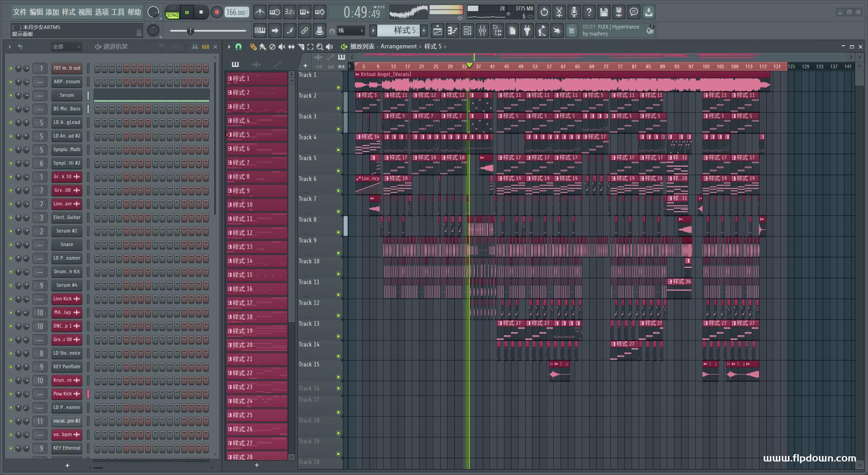Click the song position slider handle
This screenshot has width=868, height=475.
(x=190, y=31)
